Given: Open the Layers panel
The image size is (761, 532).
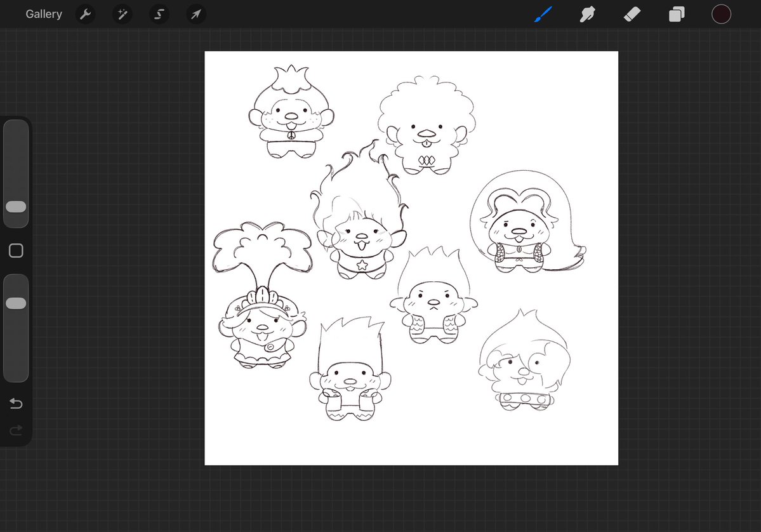Looking at the screenshot, I should point(677,14).
